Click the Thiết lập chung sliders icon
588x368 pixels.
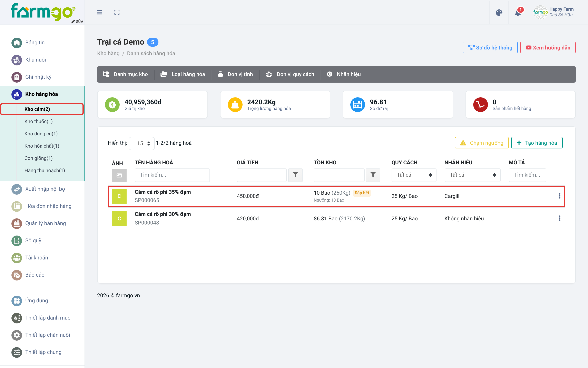point(17,352)
